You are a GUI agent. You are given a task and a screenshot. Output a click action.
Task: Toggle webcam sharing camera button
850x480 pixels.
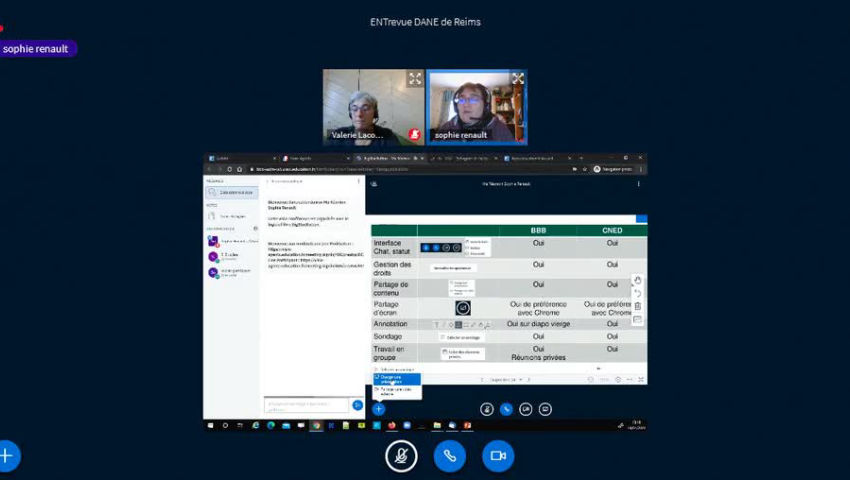(x=497, y=455)
